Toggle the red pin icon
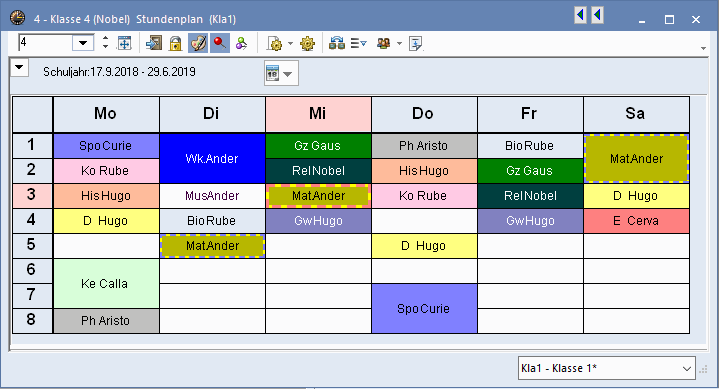 (x=220, y=44)
